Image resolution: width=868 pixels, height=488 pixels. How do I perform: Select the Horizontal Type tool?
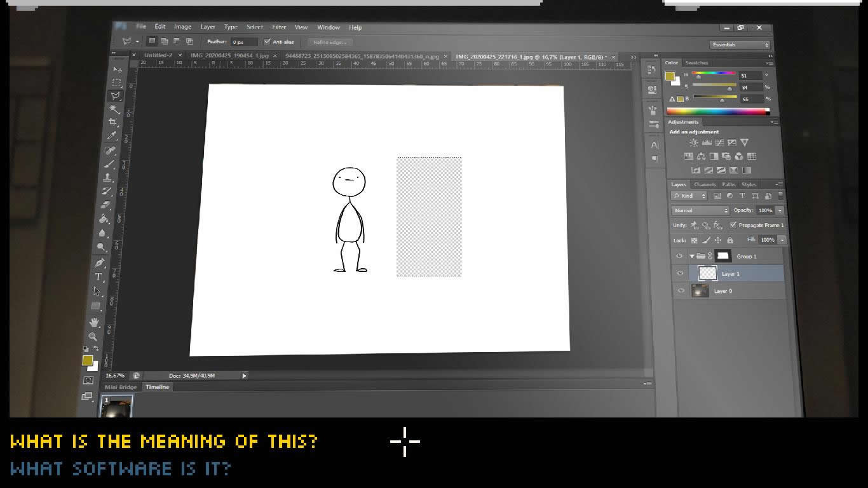[x=98, y=277]
